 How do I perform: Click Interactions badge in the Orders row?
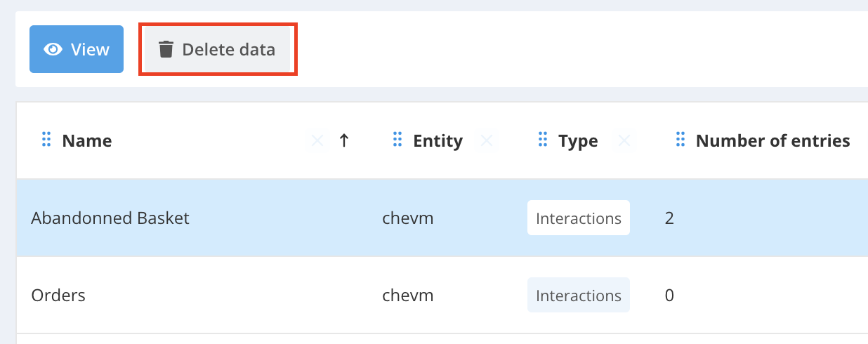click(x=578, y=296)
